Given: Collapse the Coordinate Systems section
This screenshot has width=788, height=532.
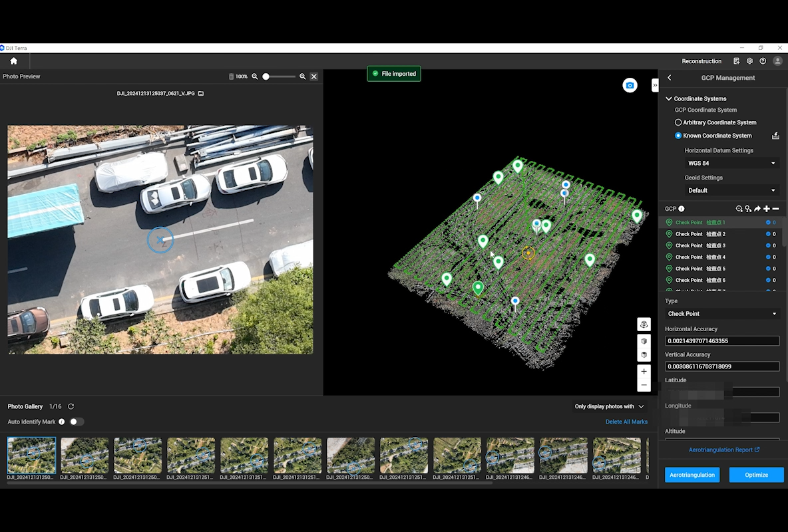Looking at the screenshot, I should [669, 98].
